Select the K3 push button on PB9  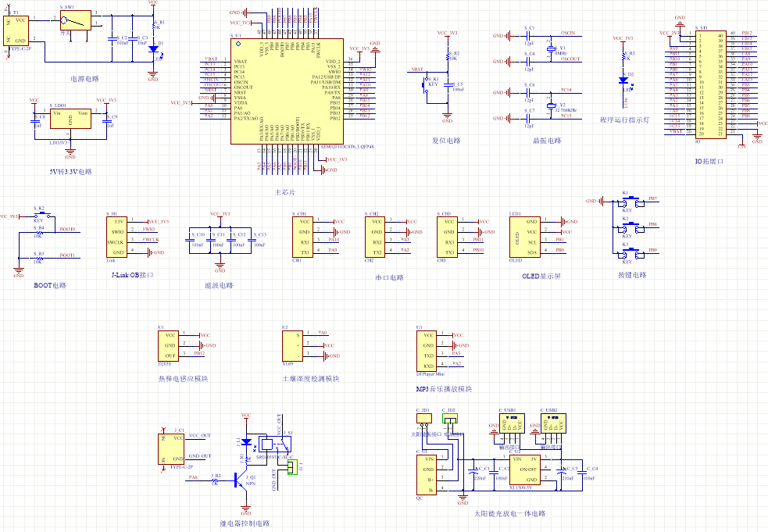[631, 252]
